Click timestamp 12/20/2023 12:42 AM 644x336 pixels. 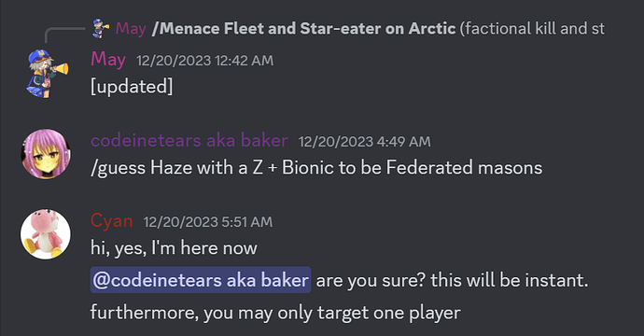pyautogui.click(x=204, y=61)
